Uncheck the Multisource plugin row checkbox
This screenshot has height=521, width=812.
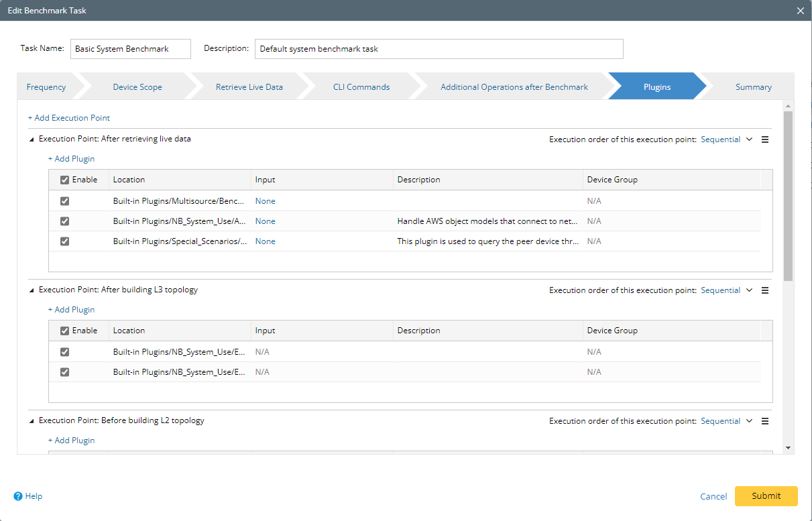click(65, 201)
